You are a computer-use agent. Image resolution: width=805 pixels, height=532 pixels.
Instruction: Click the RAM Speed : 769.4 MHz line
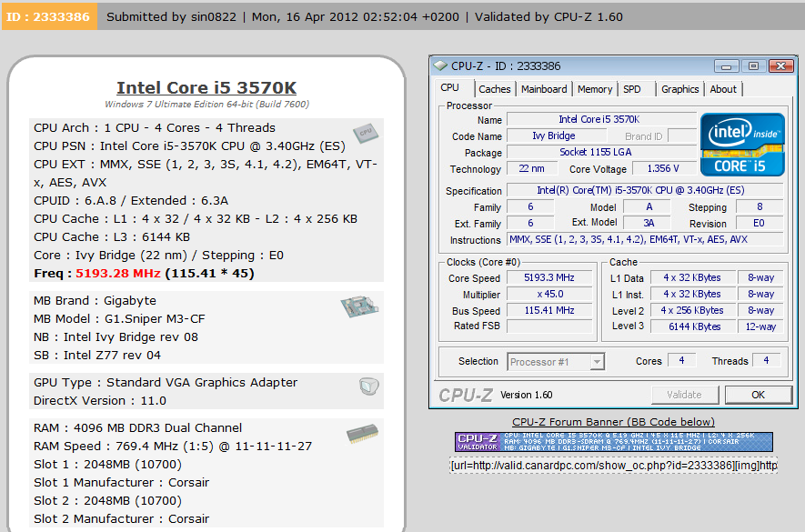[173, 447]
